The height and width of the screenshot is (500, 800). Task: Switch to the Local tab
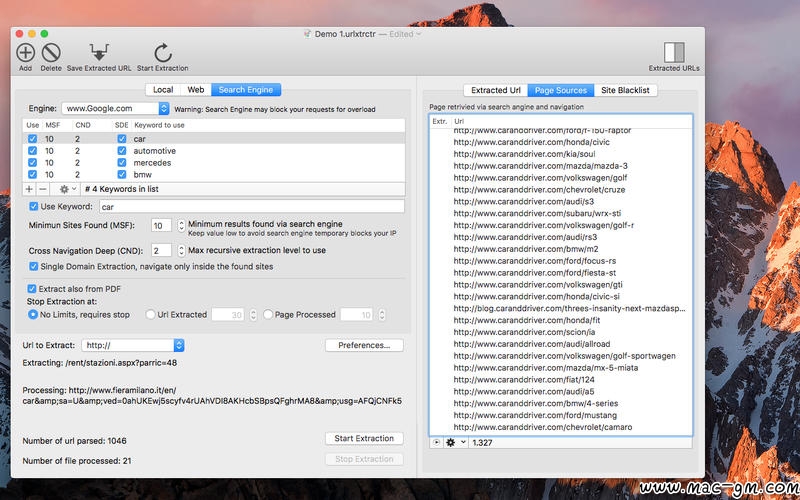(163, 90)
